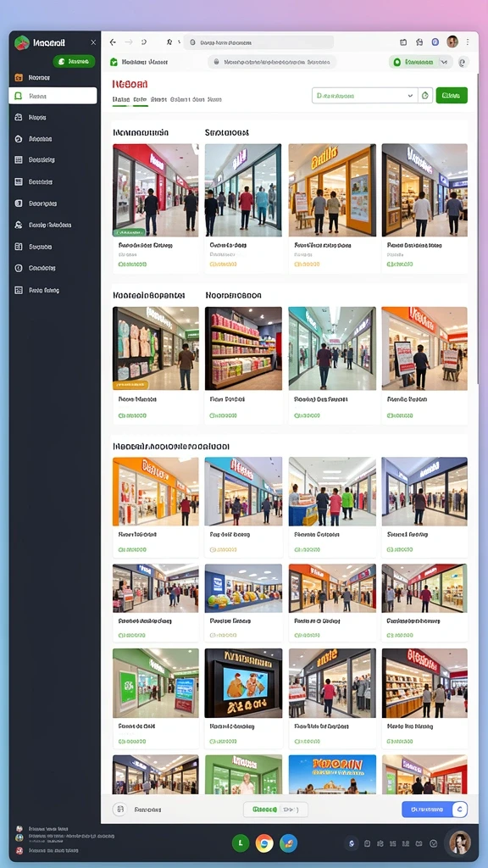Image resolution: width=488 pixels, height=868 pixels.
Task: Toggle the green pill control in the top right header
Action: 413,63
